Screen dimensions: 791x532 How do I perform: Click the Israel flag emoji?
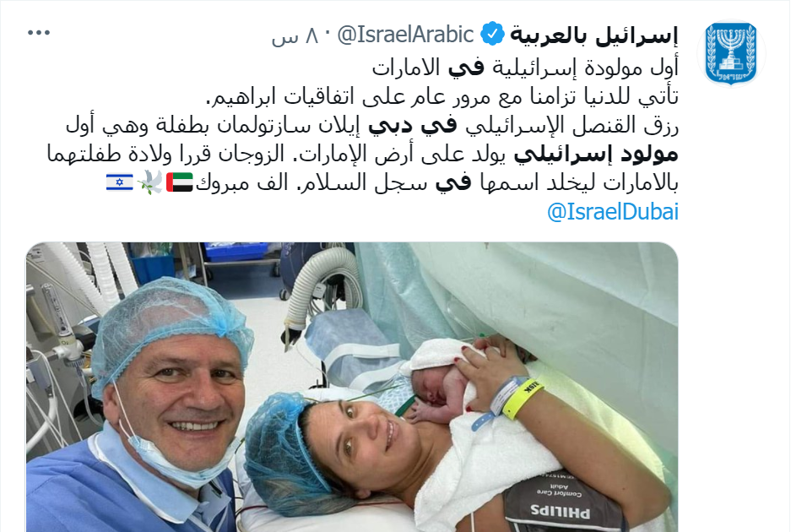[x=120, y=182]
